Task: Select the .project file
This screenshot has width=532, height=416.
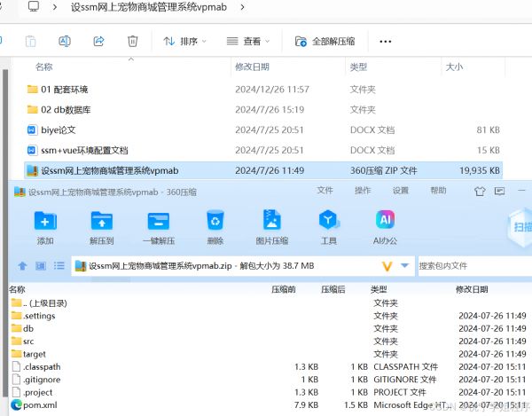Action: pos(32,392)
